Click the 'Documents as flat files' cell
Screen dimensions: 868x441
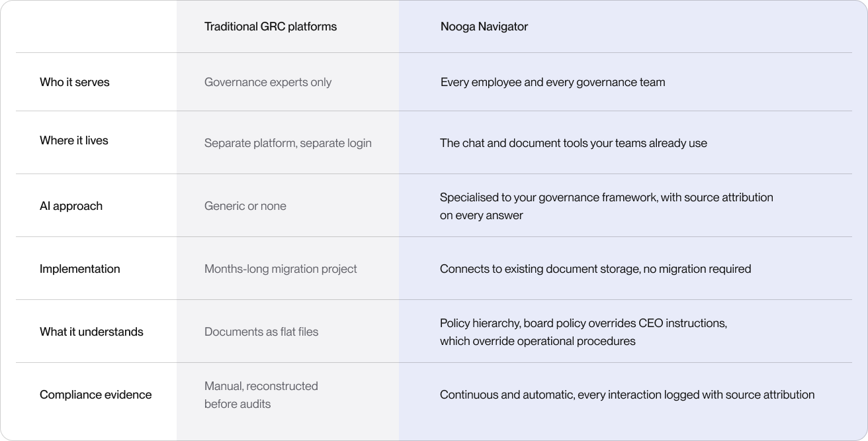(x=261, y=332)
